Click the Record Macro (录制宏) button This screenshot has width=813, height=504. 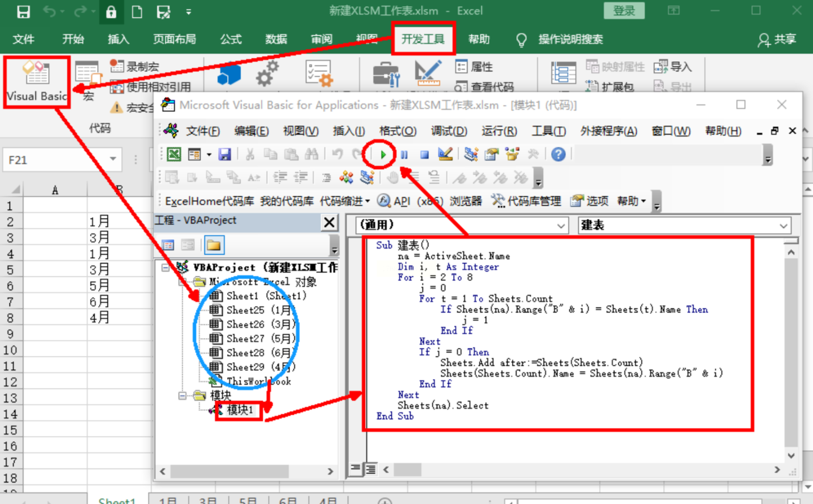135,67
